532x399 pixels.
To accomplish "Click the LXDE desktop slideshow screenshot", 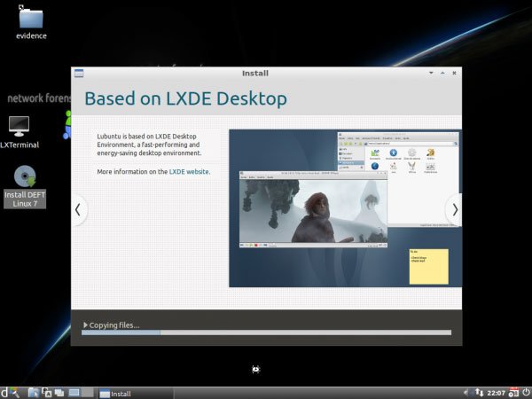I will [345, 208].
